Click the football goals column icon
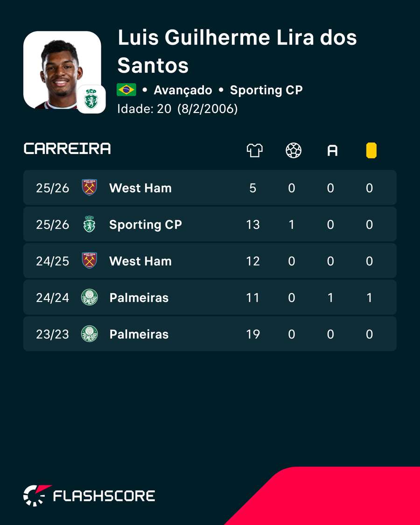Viewport: 420px width, 525px height. click(x=294, y=150)
